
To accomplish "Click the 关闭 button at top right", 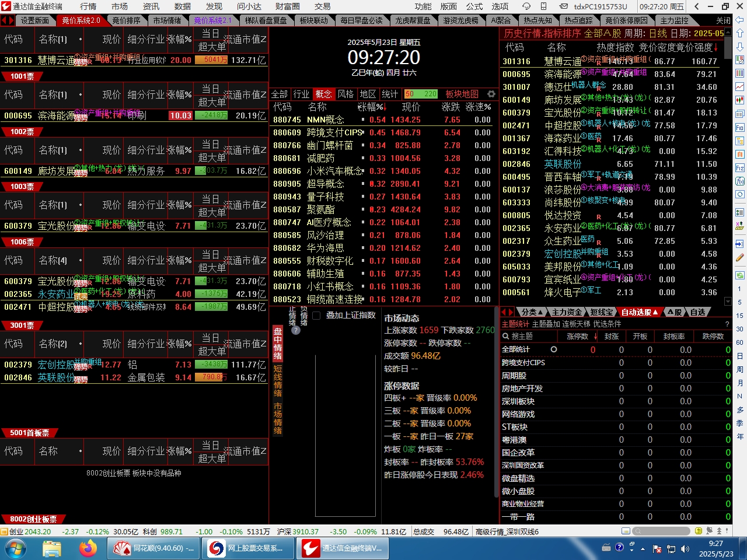I will [x=723, y=20].
